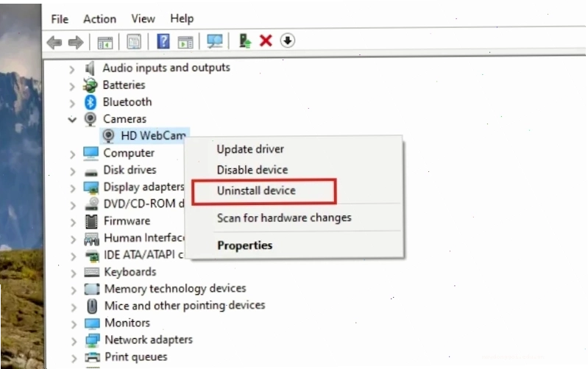Image resolution: width=588 pixels, height=369 pixels.
Task: Choose Disable device from context menu
Action: [252, 170]
